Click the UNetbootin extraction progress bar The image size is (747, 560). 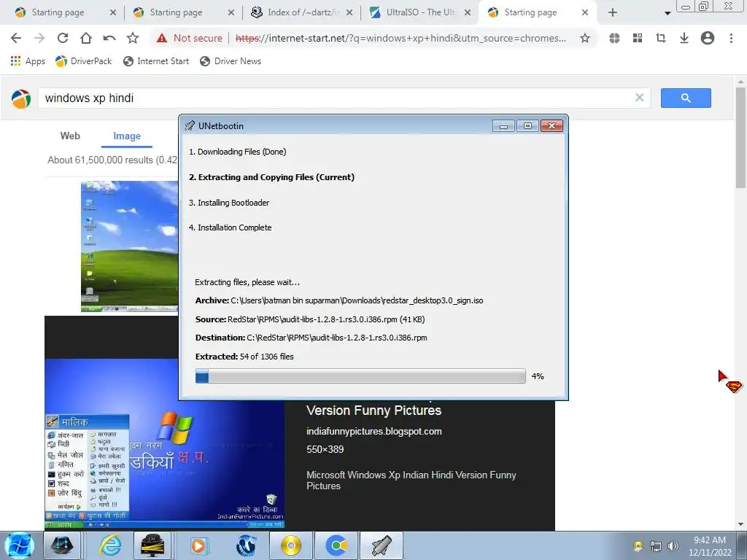point(360,376)
